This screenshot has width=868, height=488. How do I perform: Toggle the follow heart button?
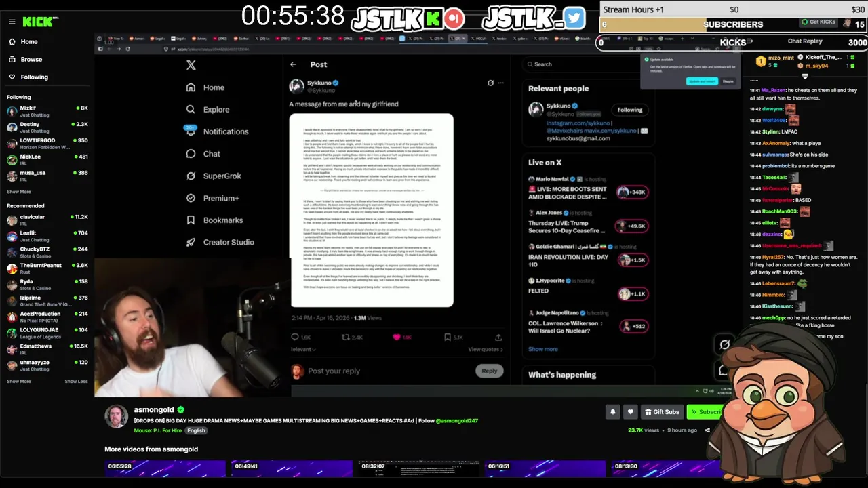coord(630,411)
